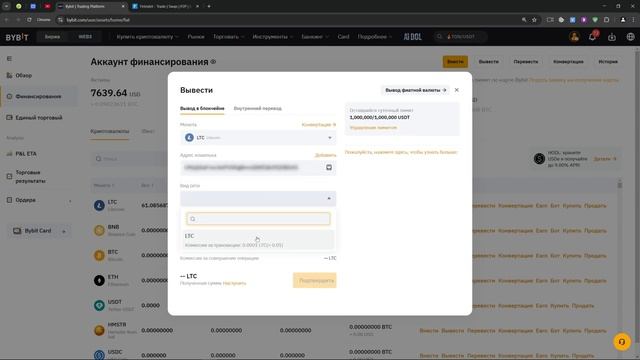The height and width of the screenshot is (360, 640).
Task: Open Card in top navigation
Action: [x=343, y=37]
